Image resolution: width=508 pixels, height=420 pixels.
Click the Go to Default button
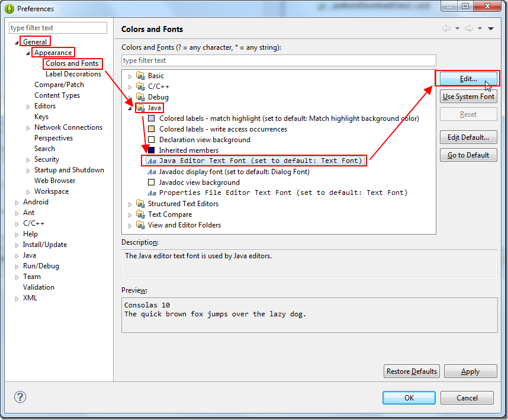click(x=468, y=155)
